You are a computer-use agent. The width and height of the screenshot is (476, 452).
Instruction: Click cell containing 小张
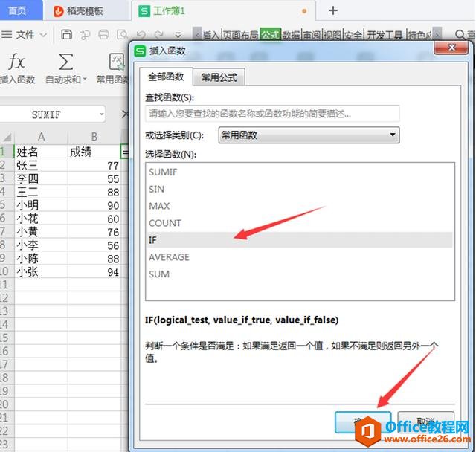pos(41,272)
